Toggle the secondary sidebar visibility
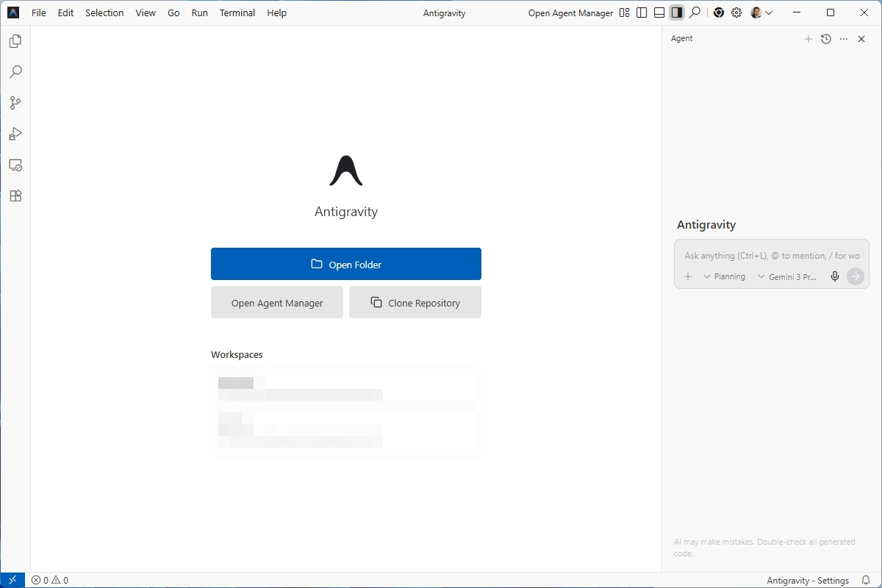Image resolution: width=882 pixels, height=588 pixels. (x=676, y=12)
